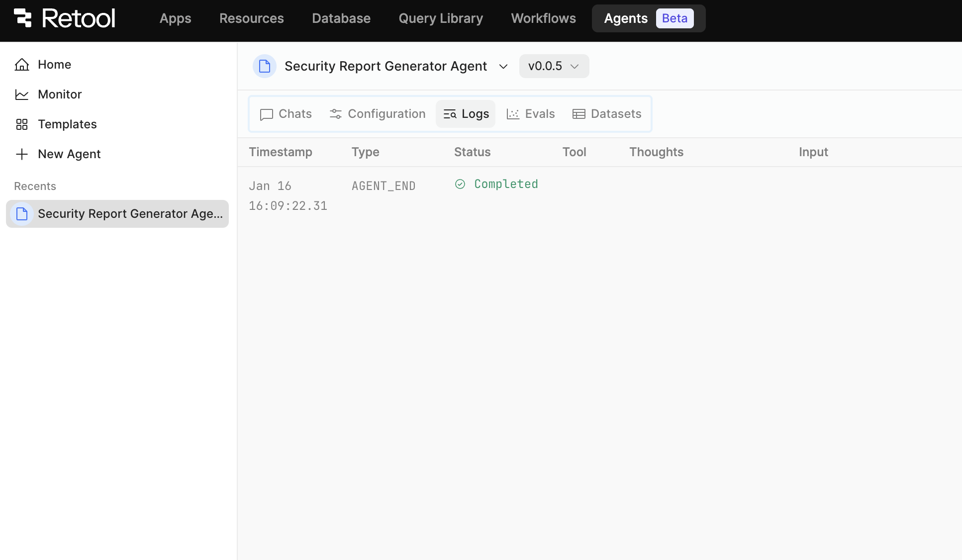
Task: Click the Home house icon
Action: [22, 65]
